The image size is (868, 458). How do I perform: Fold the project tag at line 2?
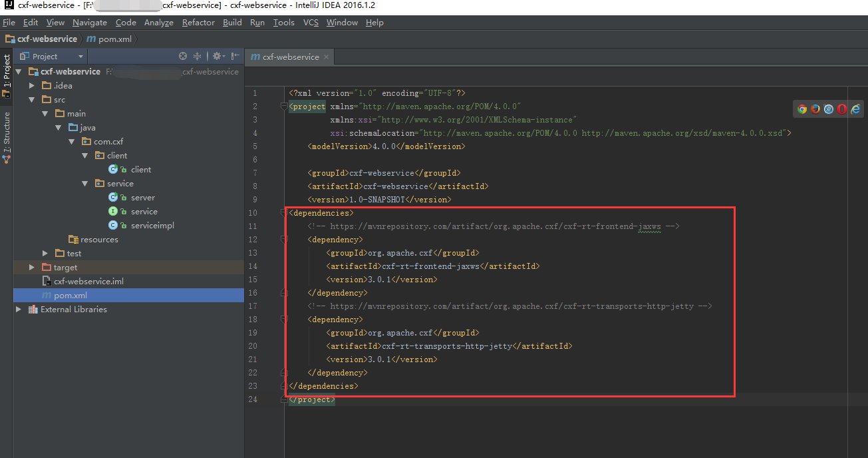pyautogui.click(x=284, y=107)
